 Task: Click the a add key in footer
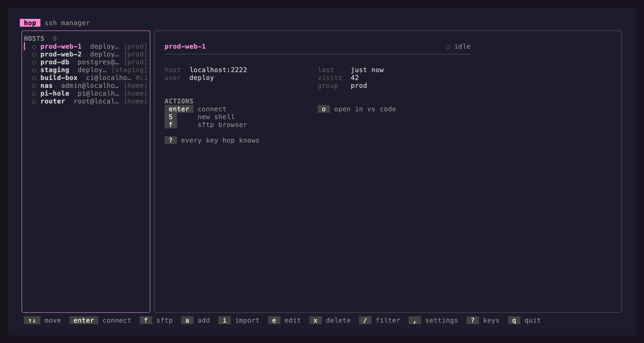pyautogui.click(x=187, y=320)
